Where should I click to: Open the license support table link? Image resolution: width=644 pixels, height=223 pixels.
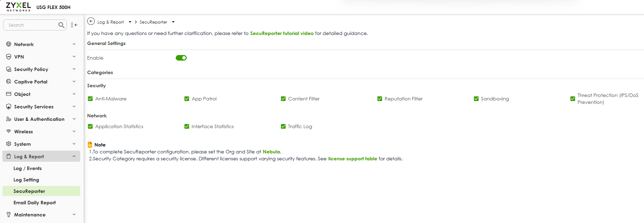point(352,159)
